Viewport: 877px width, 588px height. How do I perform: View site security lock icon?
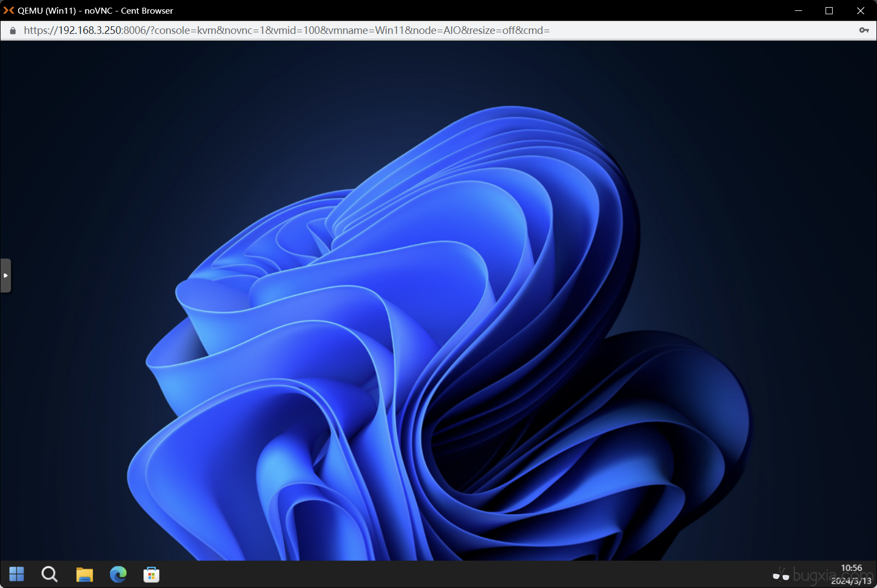point(13,31)
